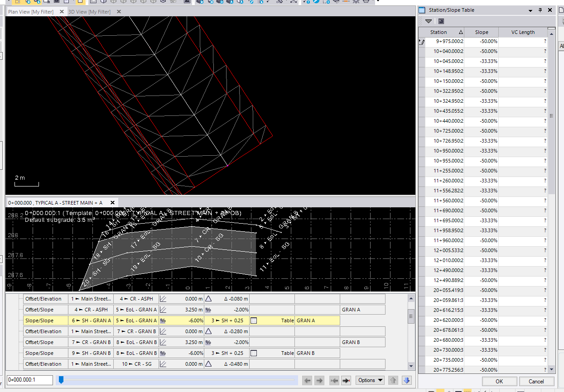Click the blue station slider marker

click(61, 380)
